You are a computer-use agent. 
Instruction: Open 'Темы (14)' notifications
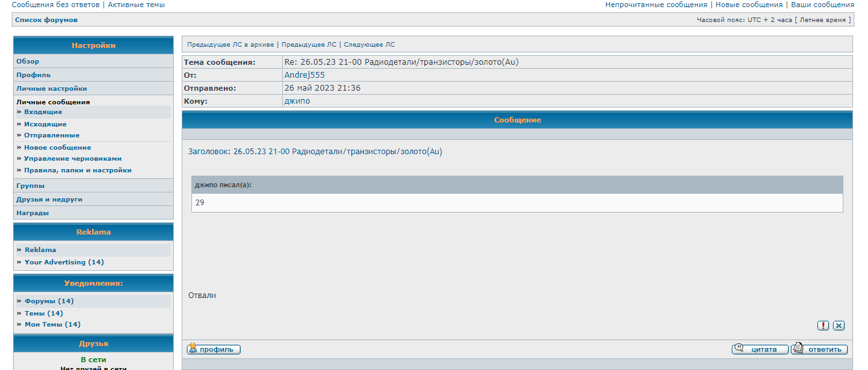[x=43, y=313]
